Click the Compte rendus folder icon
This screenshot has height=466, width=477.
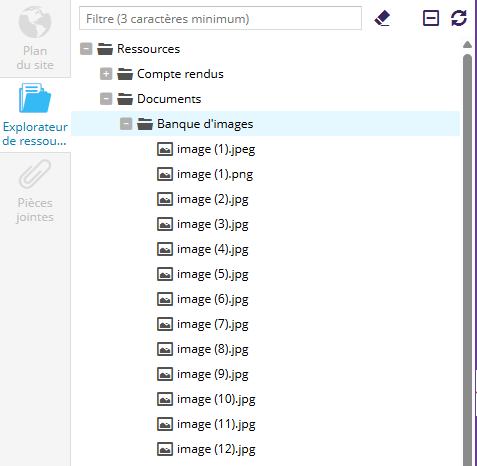pyautogui.click(x=125, y=74)
